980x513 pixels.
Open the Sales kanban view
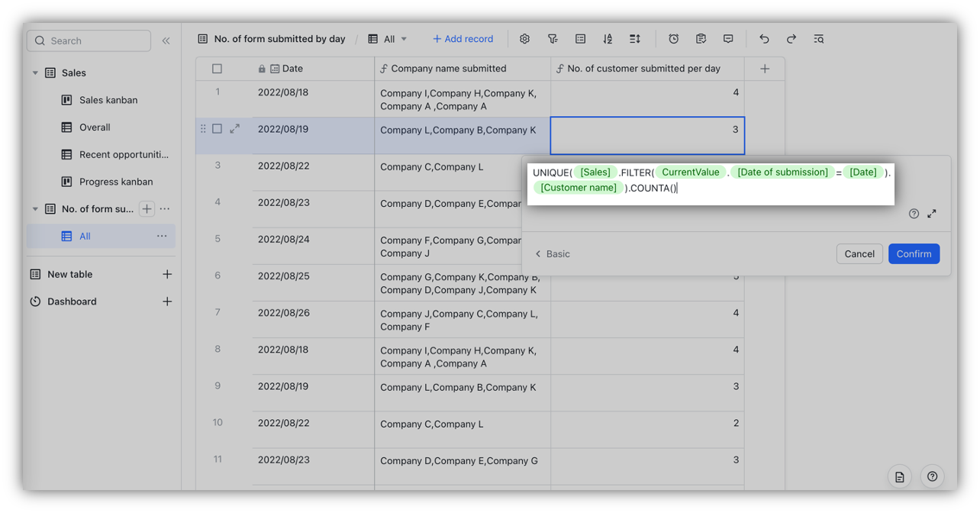[x=108, y=100]
